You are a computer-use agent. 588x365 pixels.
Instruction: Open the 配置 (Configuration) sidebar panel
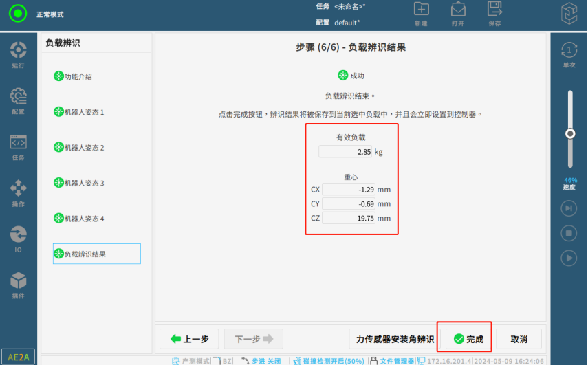pyautogui.click(x=19, y=101)
